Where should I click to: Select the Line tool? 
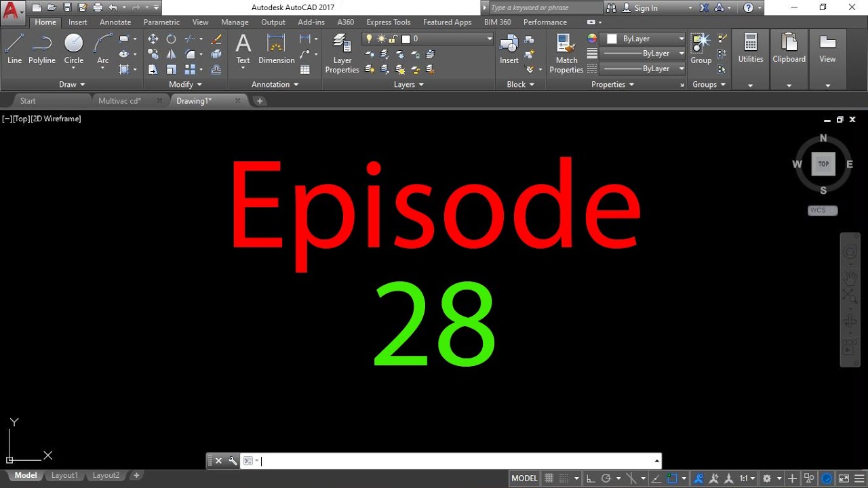click(x=14, y=49)
